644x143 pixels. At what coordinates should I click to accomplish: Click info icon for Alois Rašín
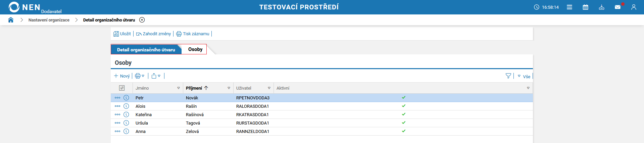[x=126, y=106]
